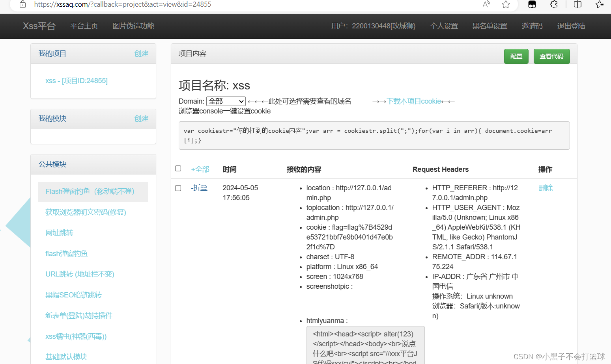Select 获取浏览器明文密码(修复) module
Viewport: 611px width, 364px height.
(x=86, y=212)
